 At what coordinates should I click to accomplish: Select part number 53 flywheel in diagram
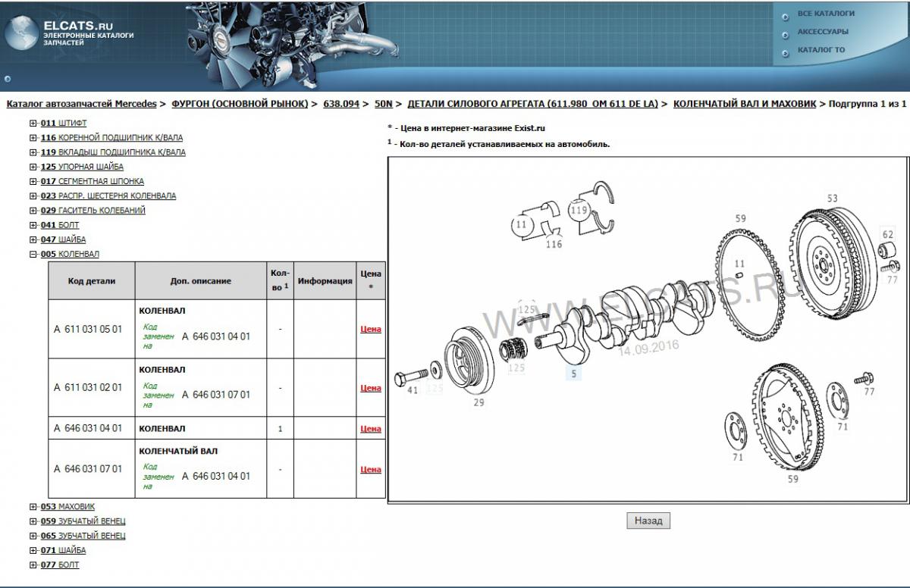[832, 199]
